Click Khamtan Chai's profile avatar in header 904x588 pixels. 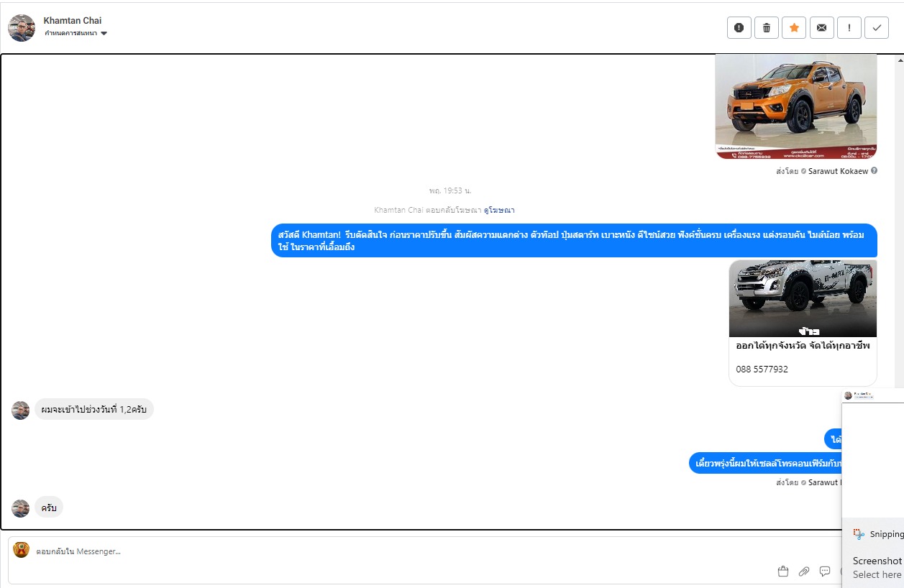[x=22, y=28]
